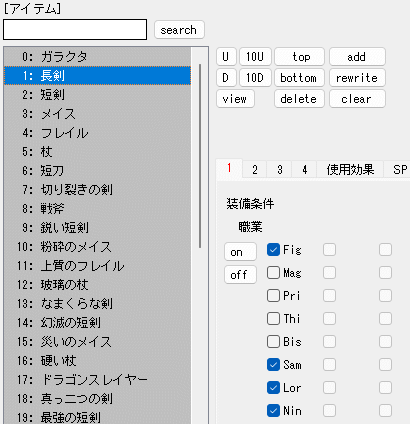Click the clear button
This screenshot has height=424, width=410.
click(x=357, y=99)
